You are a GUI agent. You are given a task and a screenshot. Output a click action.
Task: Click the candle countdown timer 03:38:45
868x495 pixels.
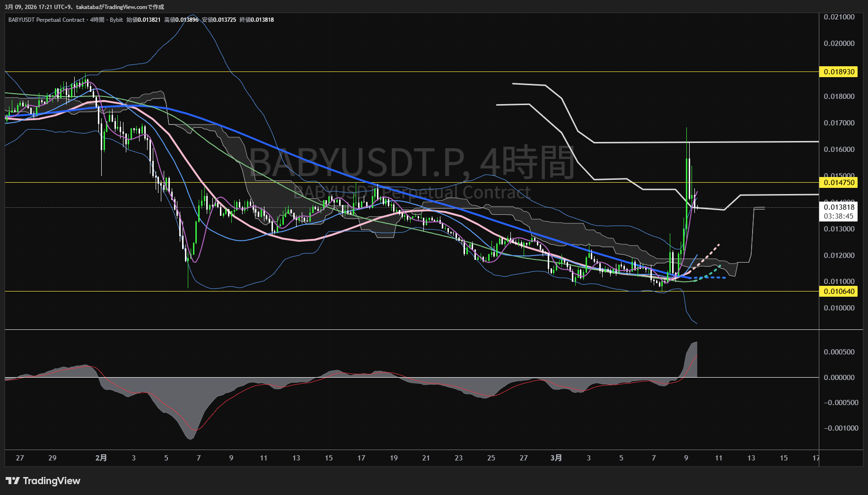839,216
